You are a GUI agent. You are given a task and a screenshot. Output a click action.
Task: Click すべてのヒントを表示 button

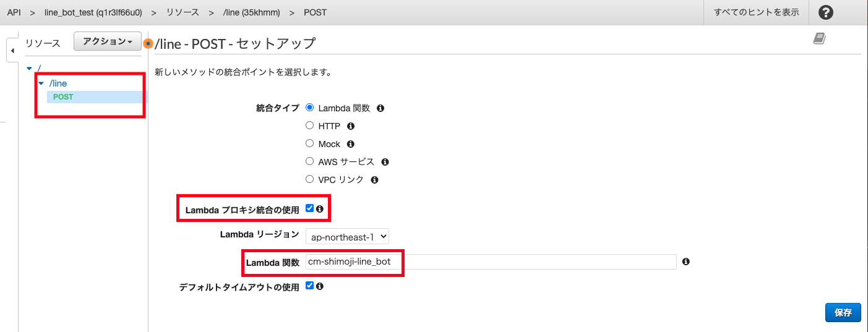[x=756, y=12]
